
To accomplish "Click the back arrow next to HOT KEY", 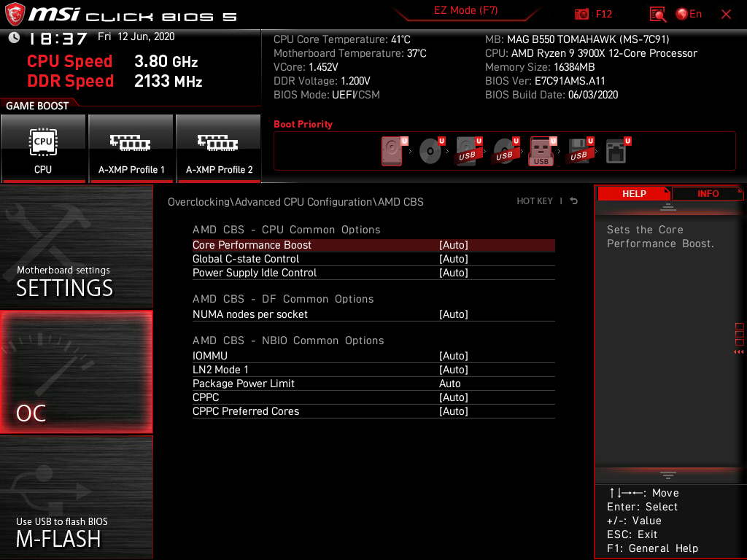I will (x=574, y=201).
